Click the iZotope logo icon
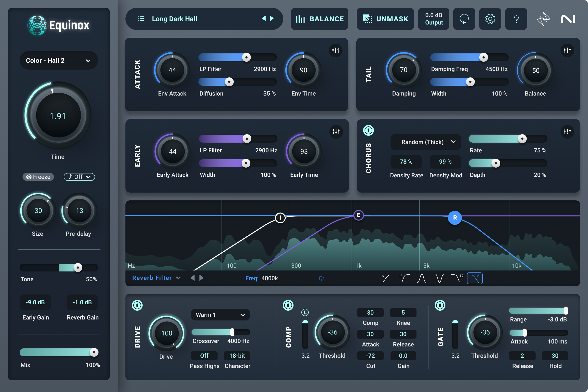This screenshot has width=588, height=392. click(x=543, y=19)
